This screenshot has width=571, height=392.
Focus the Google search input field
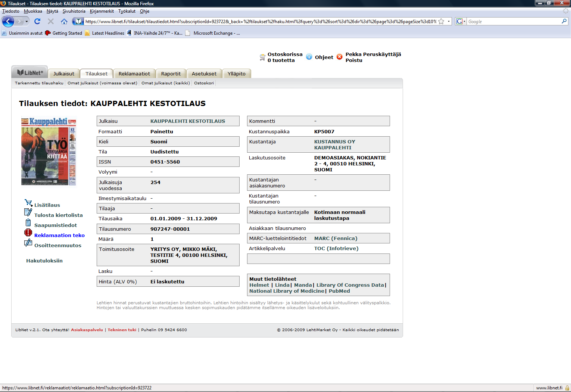pos(514,21)
